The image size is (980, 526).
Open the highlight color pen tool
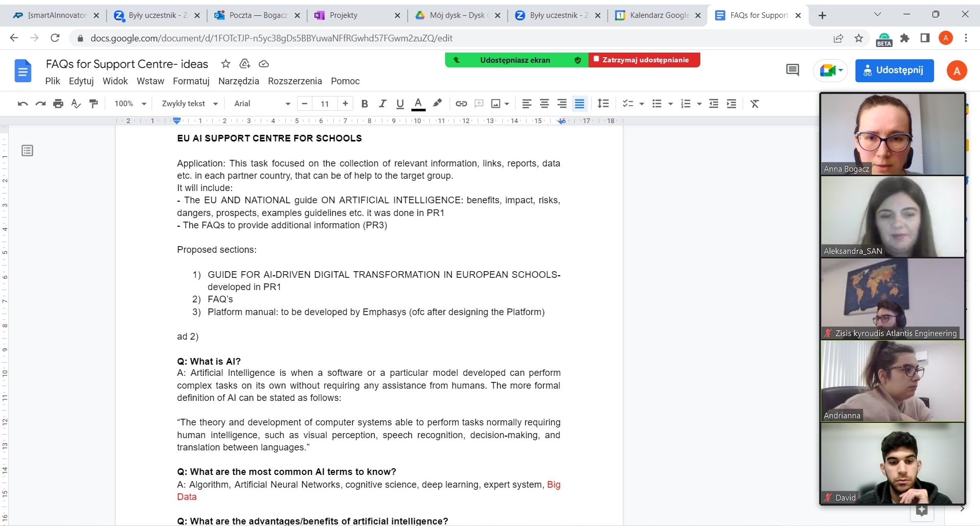point(437,104)
